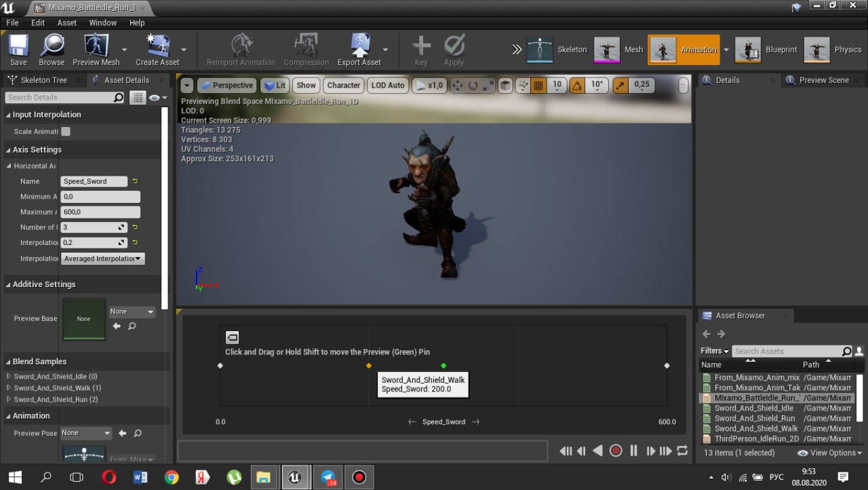Open the Asset menu
This screenshot has height=490, width=868.
[x=67, y=22]
